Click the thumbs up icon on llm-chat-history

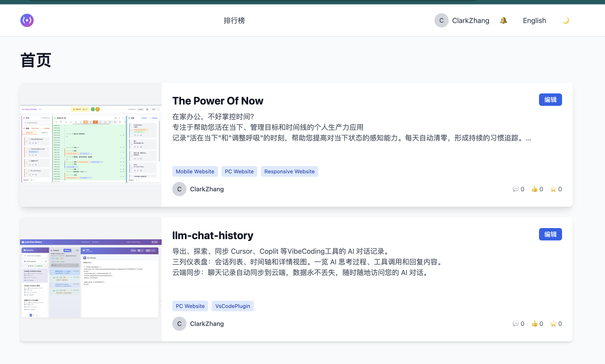(x=534, y=323)
